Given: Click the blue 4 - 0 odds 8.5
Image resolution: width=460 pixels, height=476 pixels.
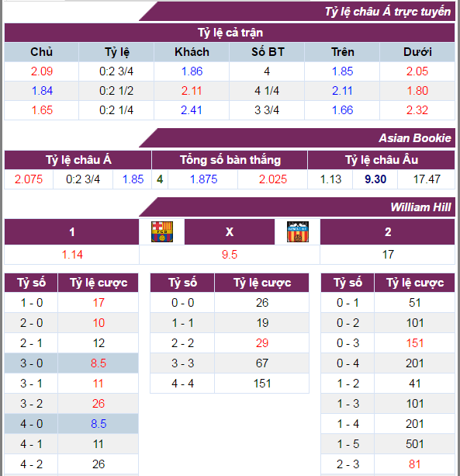Looking at the screenshot, I should pos(99,424).
